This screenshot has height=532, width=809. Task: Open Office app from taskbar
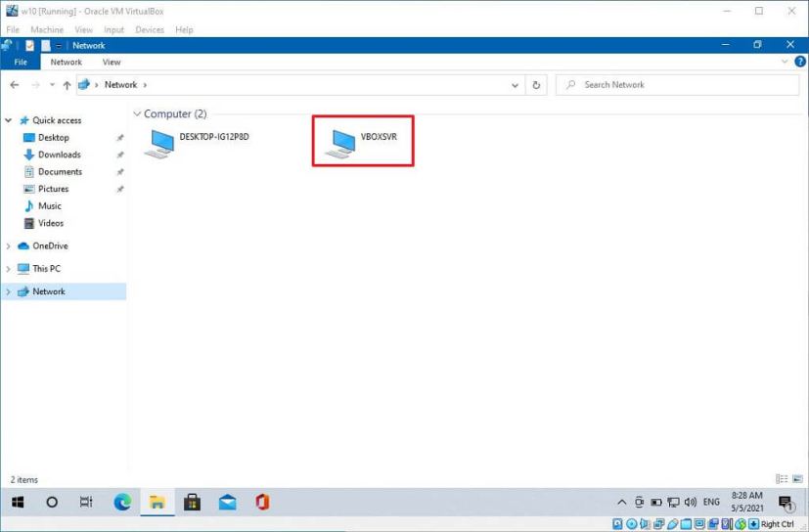(262, 502)
